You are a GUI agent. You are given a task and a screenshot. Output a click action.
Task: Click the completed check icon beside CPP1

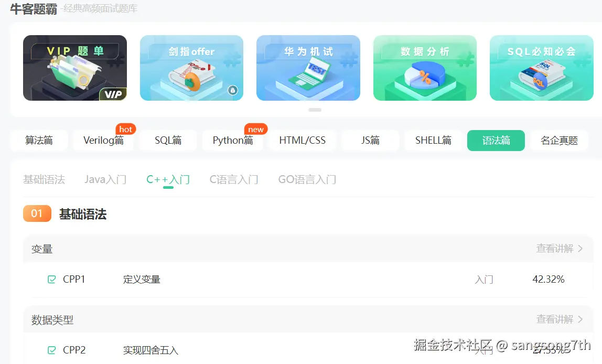click(x=51, y=279)
